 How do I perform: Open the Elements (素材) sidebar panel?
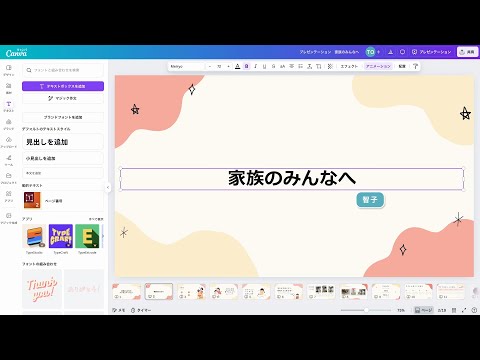tap(9, 88)
